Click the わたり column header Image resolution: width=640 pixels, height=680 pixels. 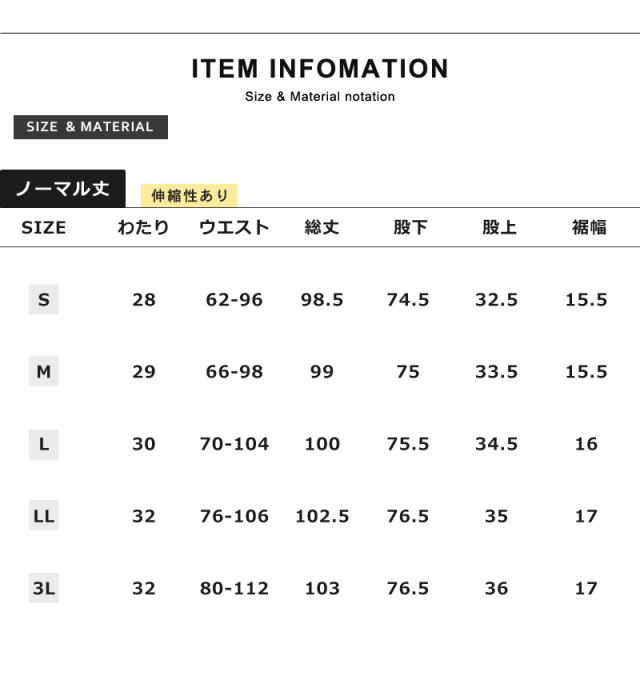144,227
